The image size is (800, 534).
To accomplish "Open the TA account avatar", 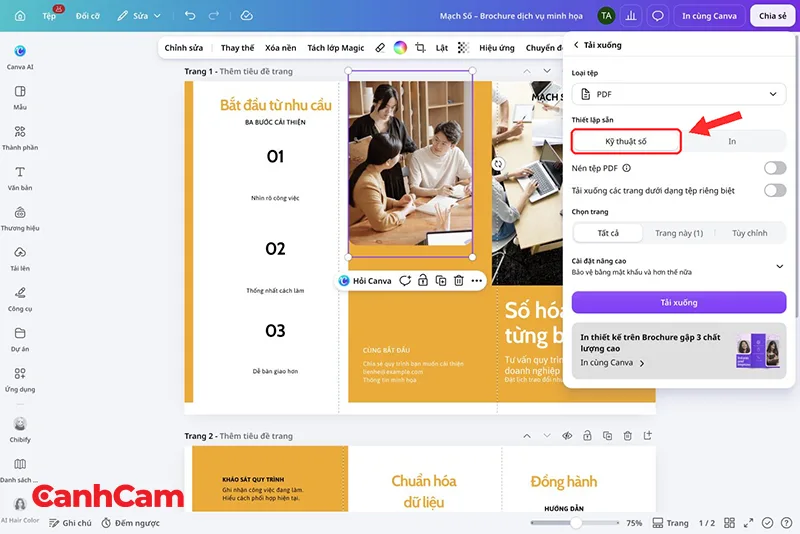I will (x=606, y=16).
